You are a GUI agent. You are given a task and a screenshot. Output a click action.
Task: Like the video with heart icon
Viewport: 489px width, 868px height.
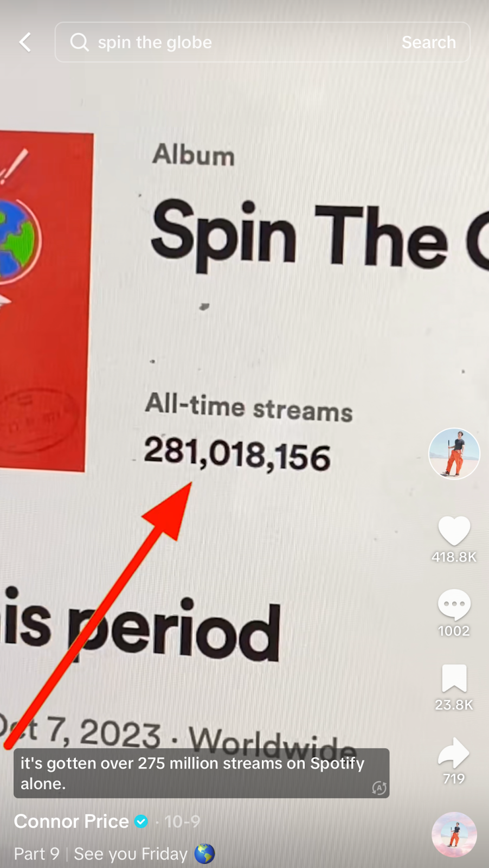(454, 530)
